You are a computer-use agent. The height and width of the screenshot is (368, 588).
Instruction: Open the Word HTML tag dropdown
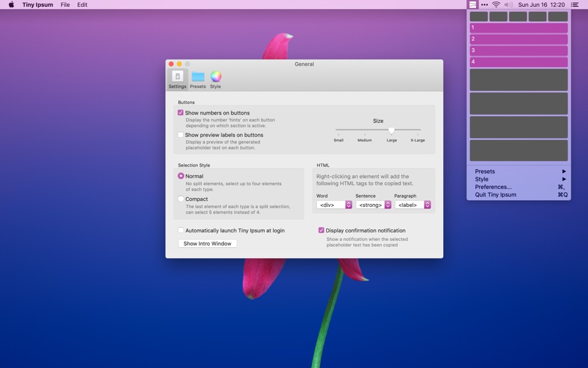click(x=334, y=205)
